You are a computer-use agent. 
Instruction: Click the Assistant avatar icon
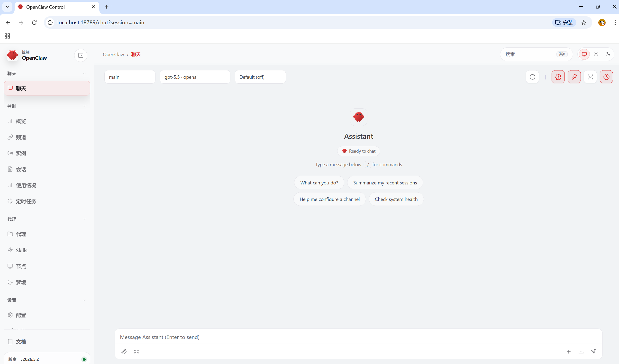[x=359, y=117]
